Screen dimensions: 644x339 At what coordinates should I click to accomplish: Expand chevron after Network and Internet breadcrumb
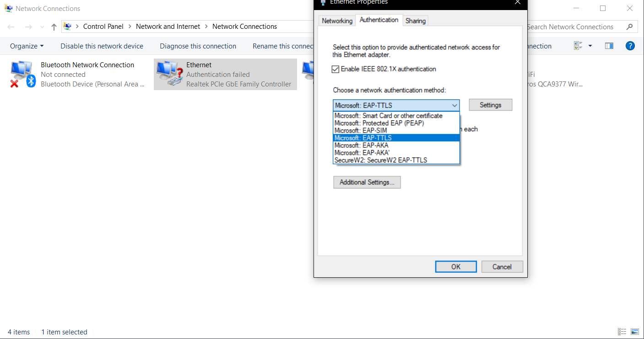coord(206,27)
